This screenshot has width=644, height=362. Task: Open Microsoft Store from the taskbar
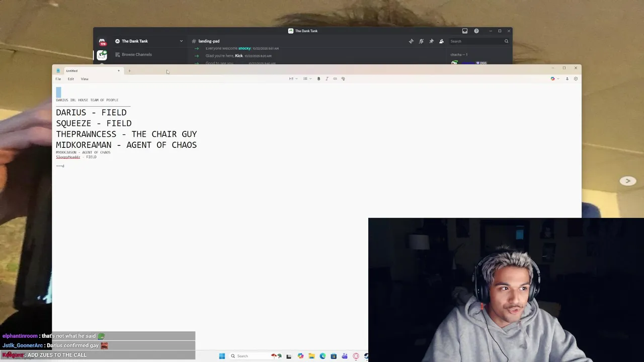(x=334, y=356)
